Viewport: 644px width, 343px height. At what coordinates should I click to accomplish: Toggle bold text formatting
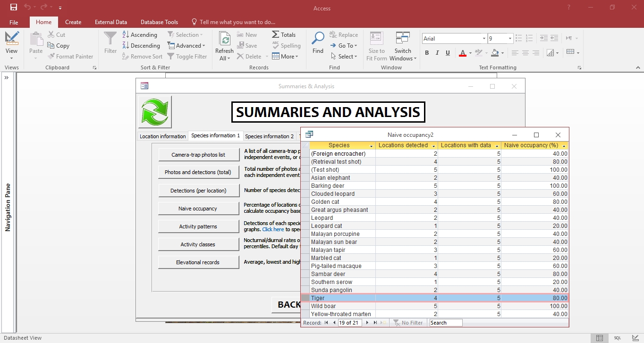tap(427, 53)
